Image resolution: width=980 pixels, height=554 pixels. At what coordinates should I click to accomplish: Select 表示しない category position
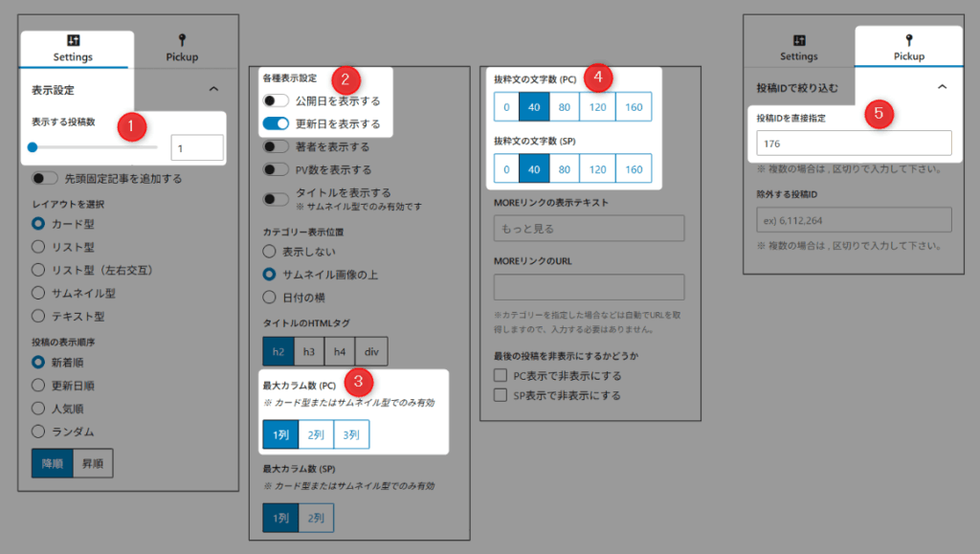[x=269, y=251]
